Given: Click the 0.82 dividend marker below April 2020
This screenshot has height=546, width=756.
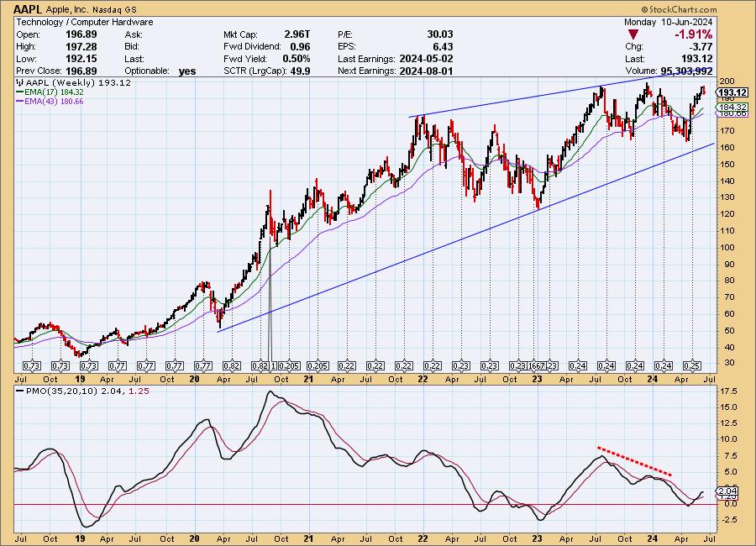Looking at the screenshot, I should click(x=232, y=366).
